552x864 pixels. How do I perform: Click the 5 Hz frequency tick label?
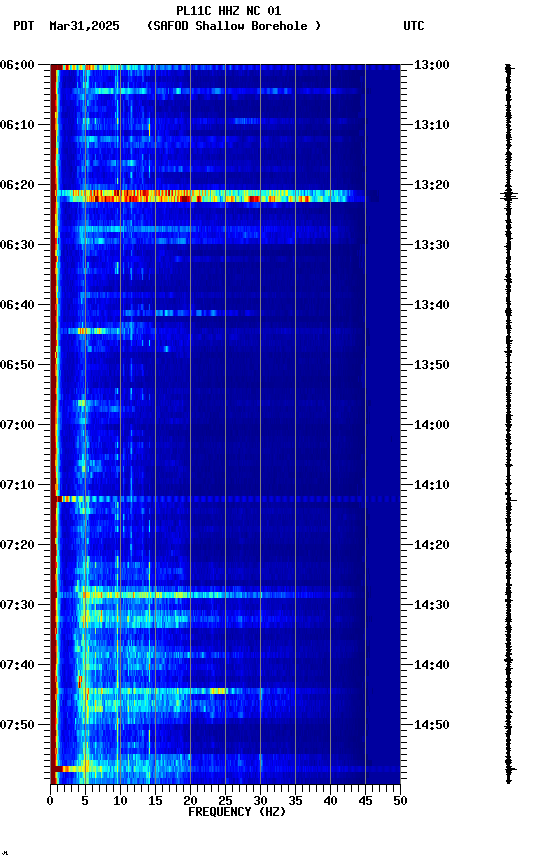[85, 801]
